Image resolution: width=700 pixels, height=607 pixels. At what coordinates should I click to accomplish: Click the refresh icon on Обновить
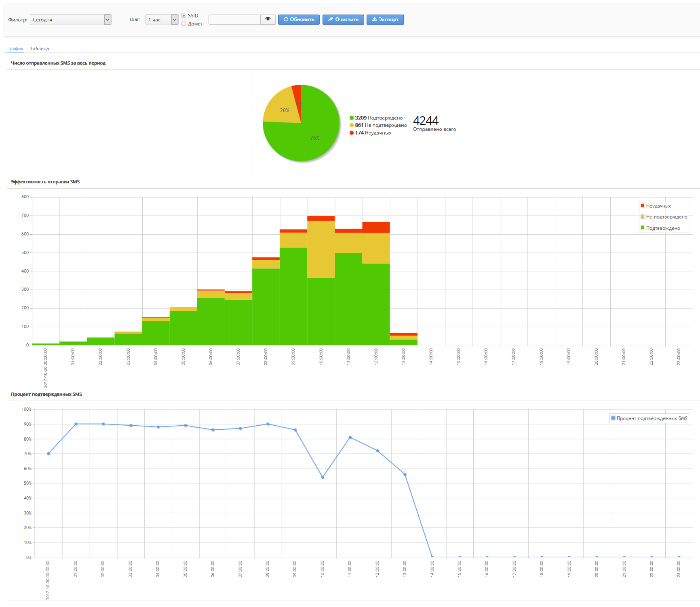(286, 19)
